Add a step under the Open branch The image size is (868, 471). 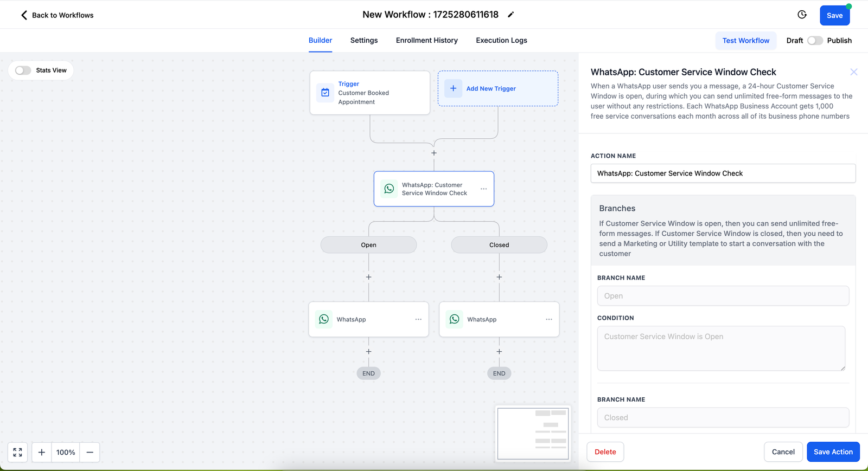(x=369, y=277)
